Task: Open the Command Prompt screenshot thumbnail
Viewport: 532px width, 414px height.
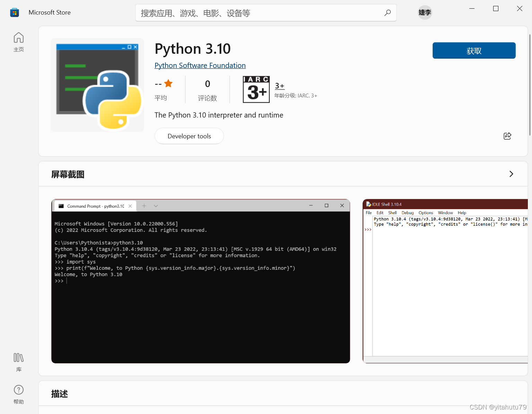Action: pos(201,281)
